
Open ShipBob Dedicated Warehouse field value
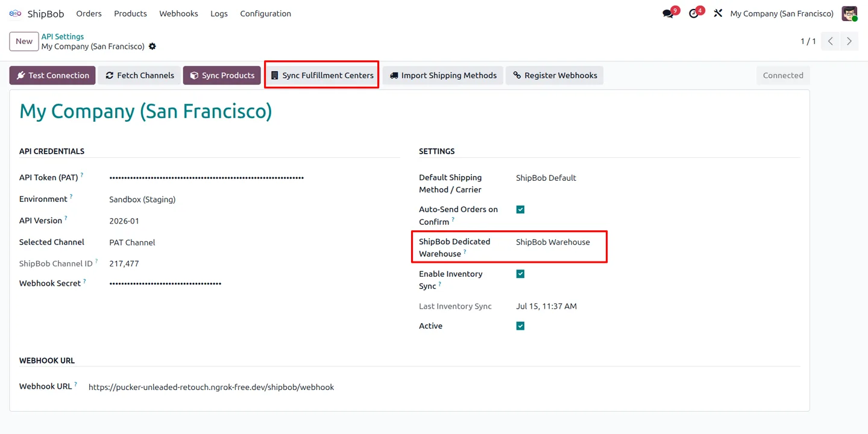[553, 242]
